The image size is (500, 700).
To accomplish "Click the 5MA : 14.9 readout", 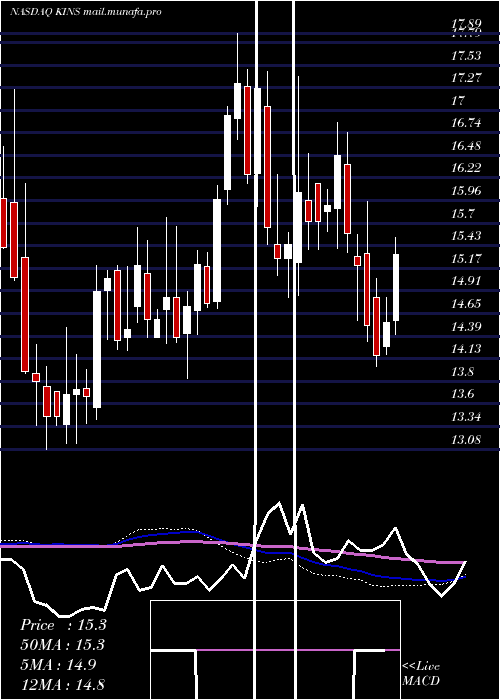I will point(58,665).
